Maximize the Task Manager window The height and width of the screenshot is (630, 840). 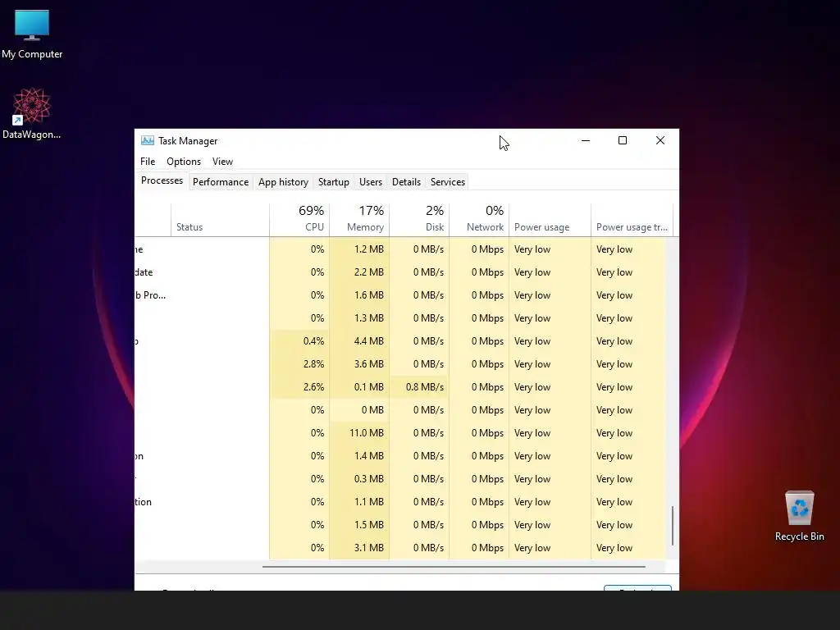pyautogui.click(x=623, y=140)
